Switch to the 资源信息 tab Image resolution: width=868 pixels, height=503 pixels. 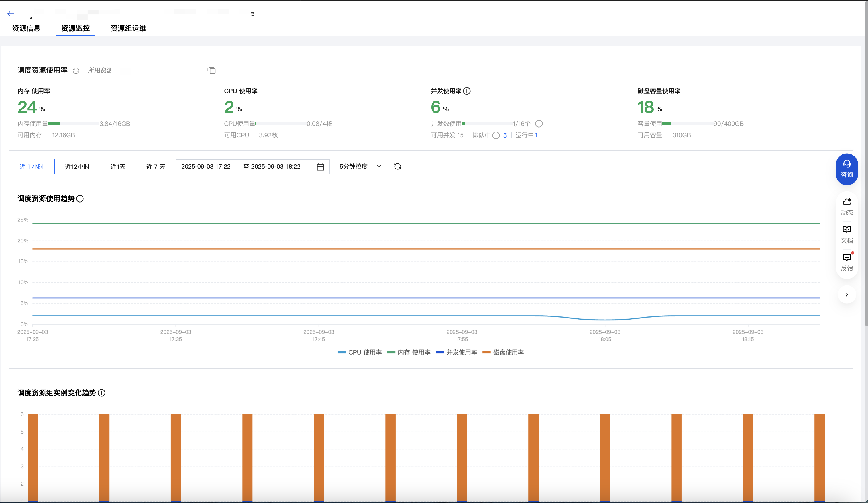26,28
